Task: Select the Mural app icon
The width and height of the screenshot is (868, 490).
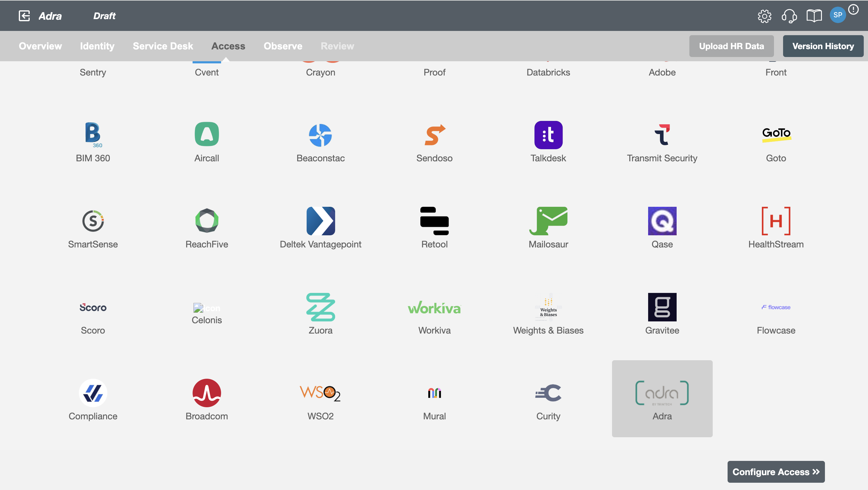Action: (x=434, y=393)
